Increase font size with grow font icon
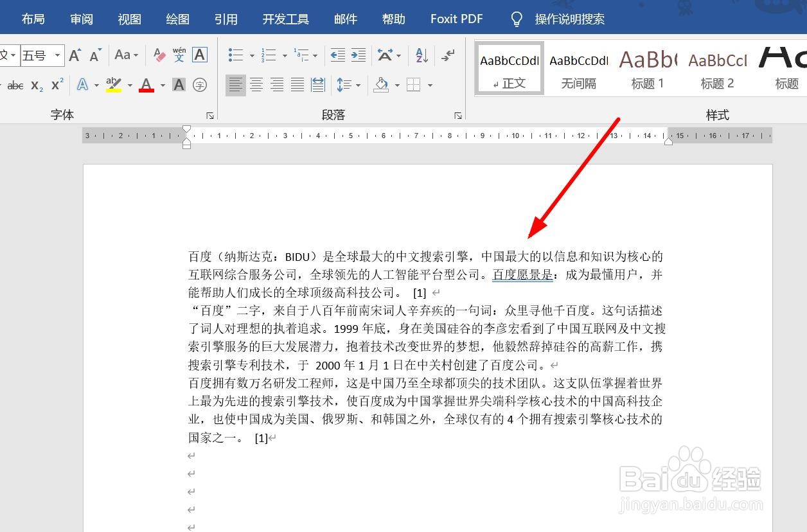The height and width of the screenshot is (532, 807). [x=75, y=55]
